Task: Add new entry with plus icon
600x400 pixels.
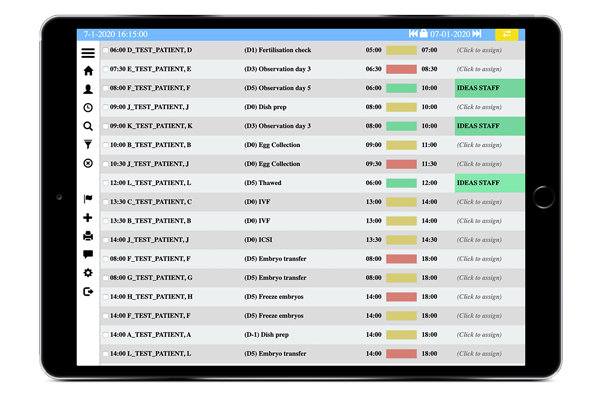Action: tap(88, 217)
